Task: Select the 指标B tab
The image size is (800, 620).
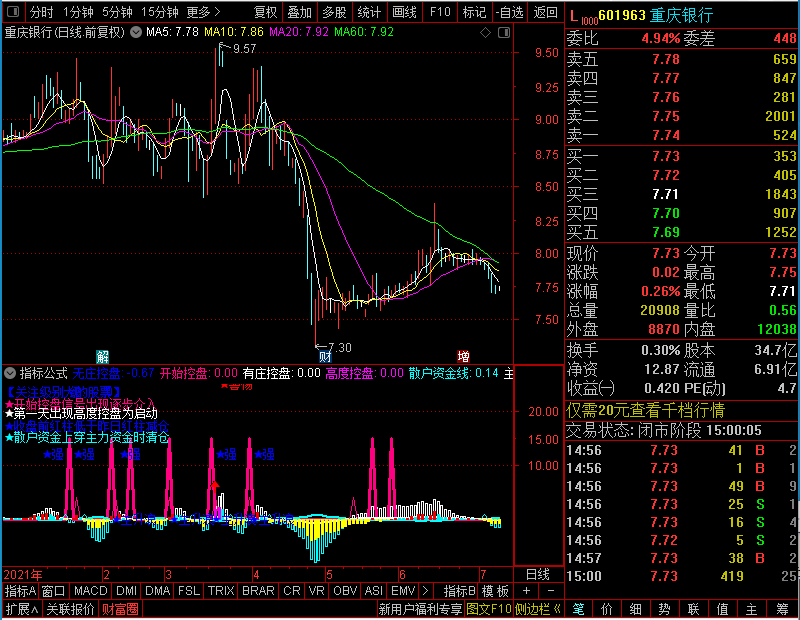Action: pyautogui.click(x=459, y=591)
